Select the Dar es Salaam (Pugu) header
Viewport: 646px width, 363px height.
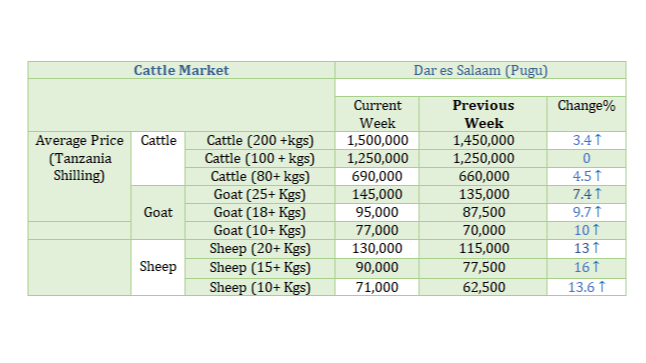tap(480, 70)
